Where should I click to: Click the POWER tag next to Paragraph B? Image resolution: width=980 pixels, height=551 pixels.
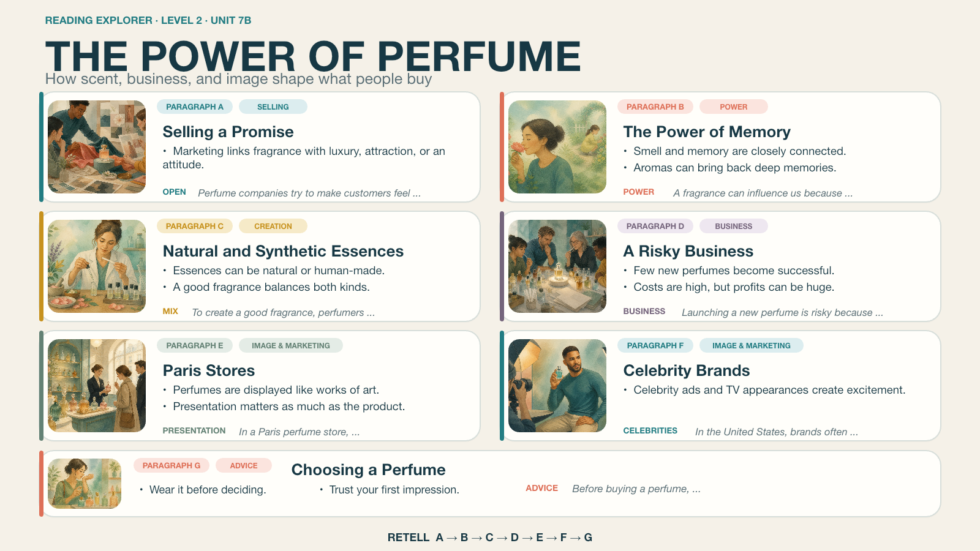pyautogui.click(x=734, y=107)
